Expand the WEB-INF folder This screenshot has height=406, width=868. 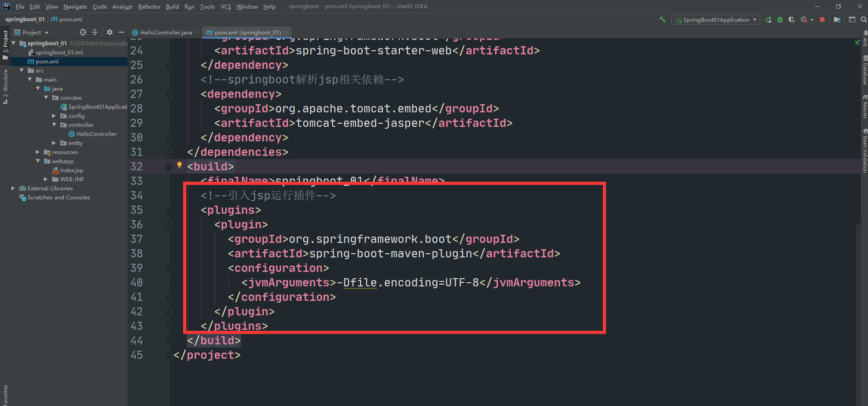(46, 179)
